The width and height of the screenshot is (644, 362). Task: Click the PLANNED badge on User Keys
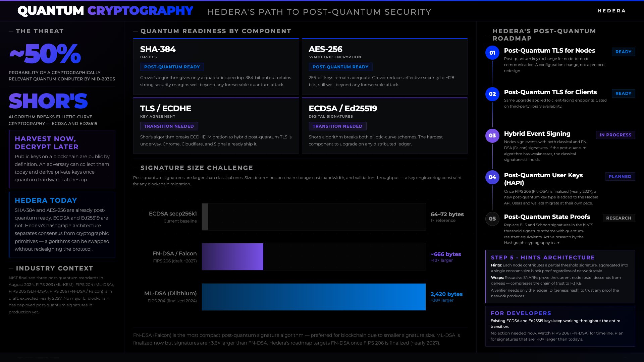620,177
